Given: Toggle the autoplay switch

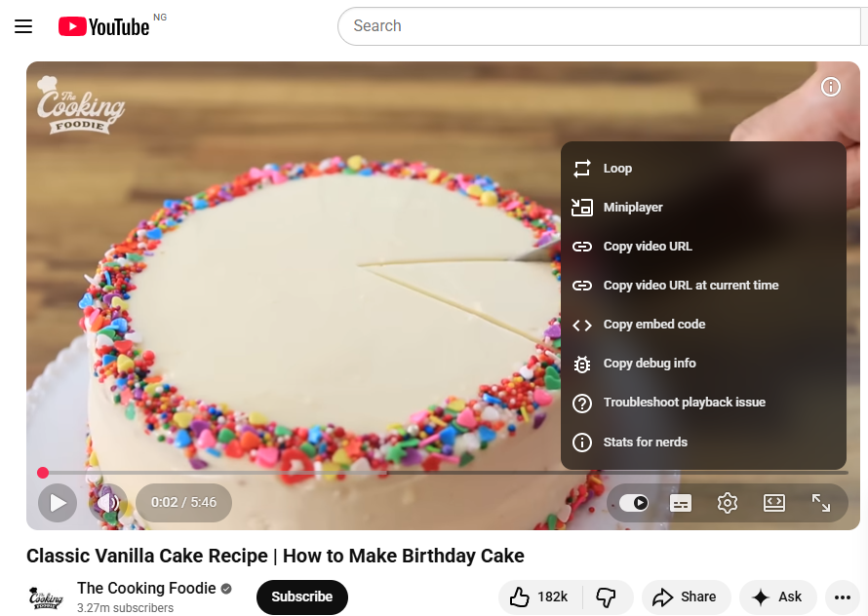Looking at the screenshot, I should coord(634,503).
